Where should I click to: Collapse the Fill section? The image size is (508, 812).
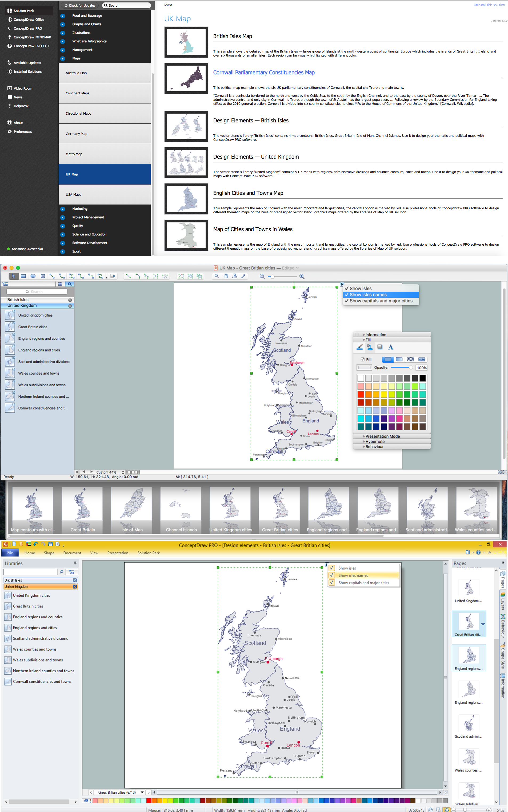(x=364, y=340)
